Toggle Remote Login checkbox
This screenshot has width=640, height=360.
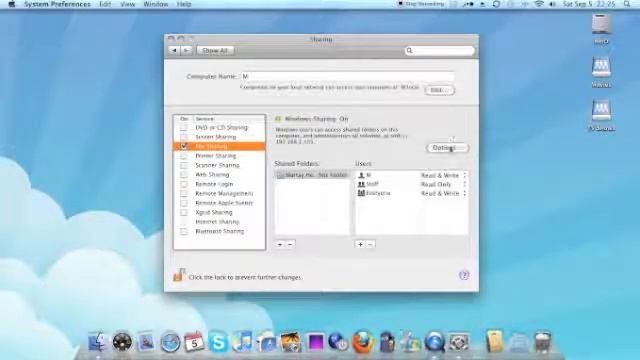(184, 184)
